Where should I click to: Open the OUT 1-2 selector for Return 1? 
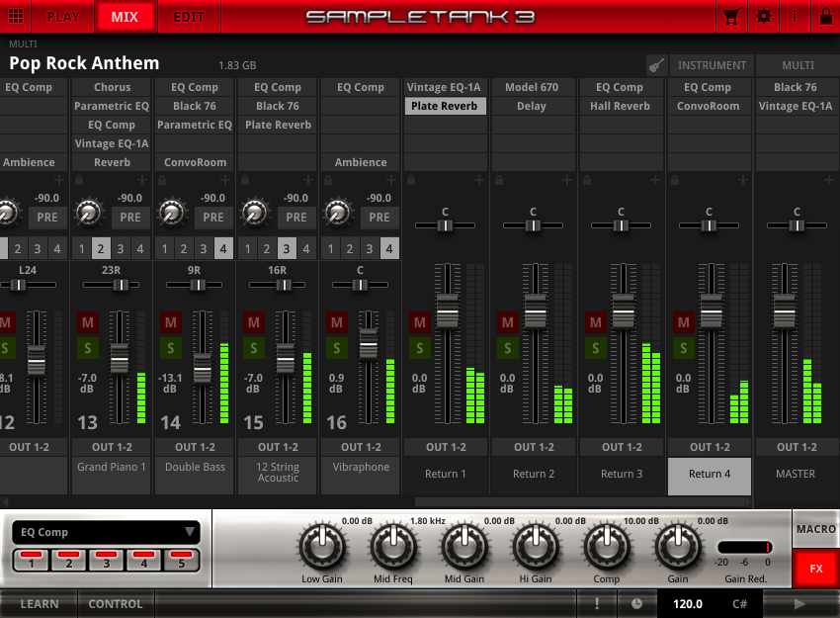446,447
